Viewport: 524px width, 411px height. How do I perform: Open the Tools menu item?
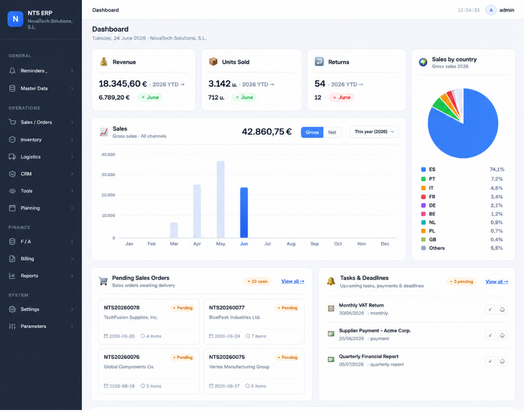pos(41,191)
